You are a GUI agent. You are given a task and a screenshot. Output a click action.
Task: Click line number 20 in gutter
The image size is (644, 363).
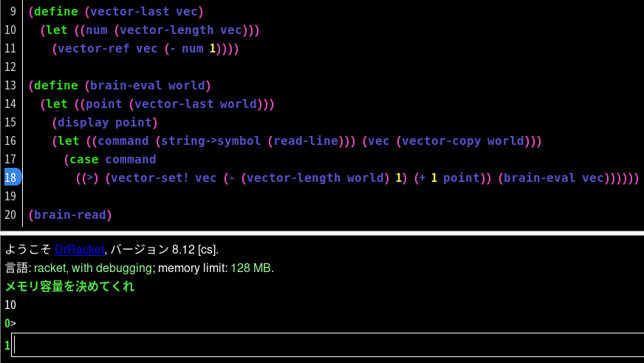point(10,214)
